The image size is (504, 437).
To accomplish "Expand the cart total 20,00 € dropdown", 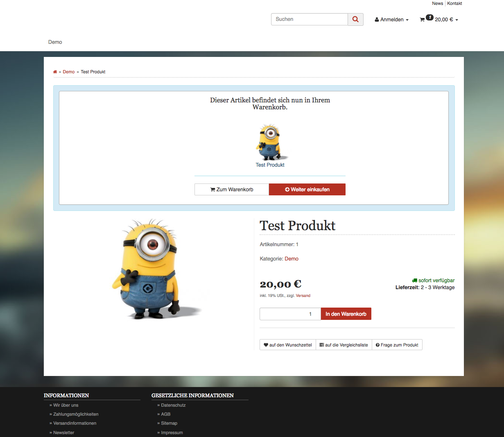I will tap(446, 20).
